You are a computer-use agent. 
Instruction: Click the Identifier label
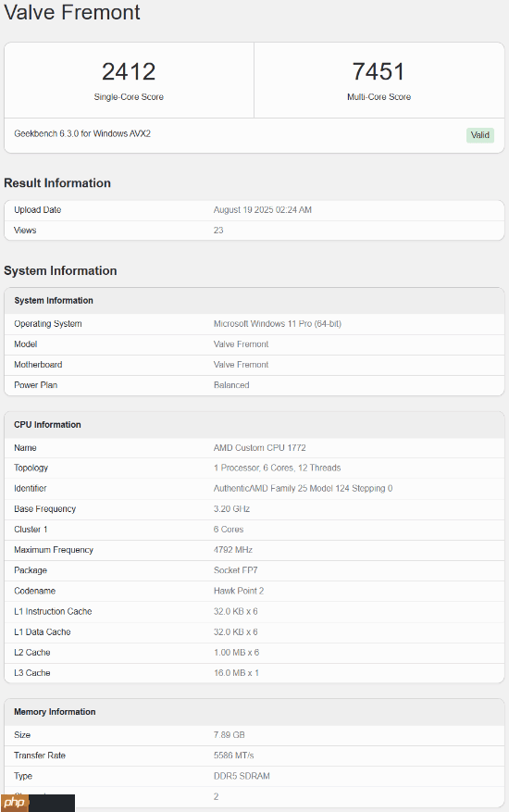click(31, 488)
